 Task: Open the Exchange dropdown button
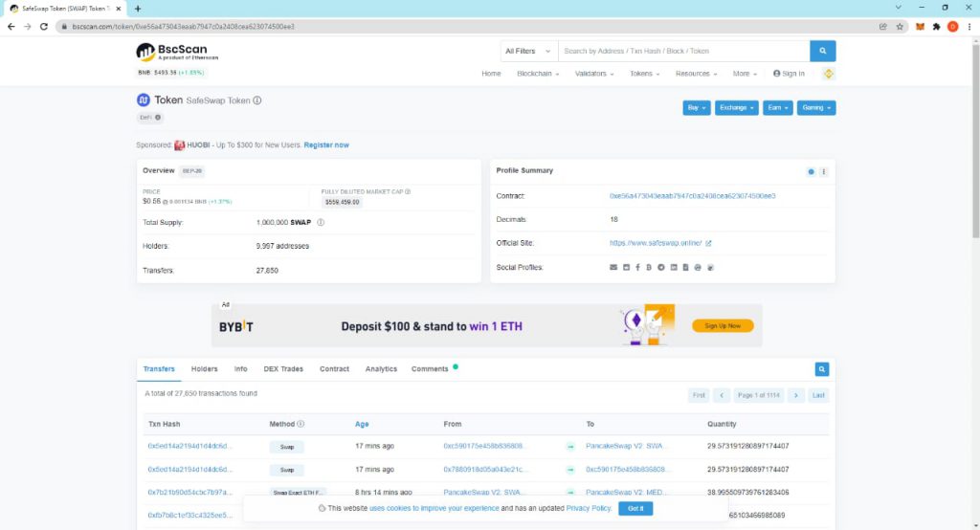pyautogui.click(x=736, y=108)
